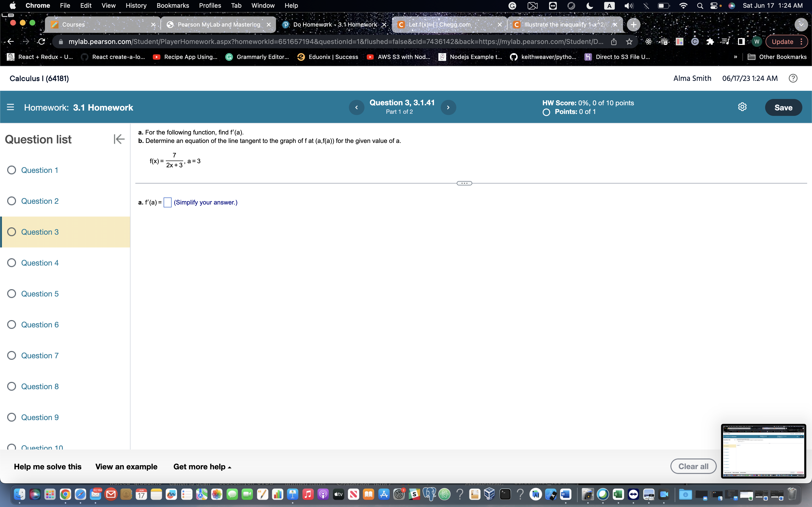
Task: Click the previous question arrow
Action: (357, 107)
